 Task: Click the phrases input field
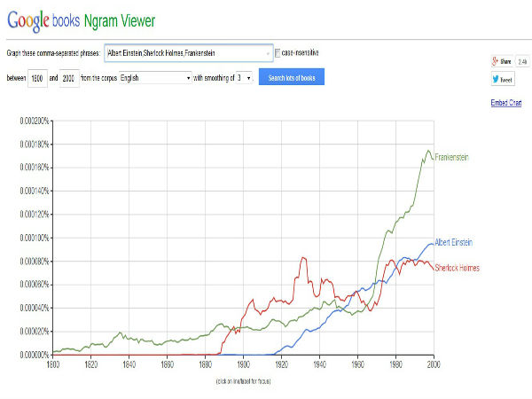(184, 53)
